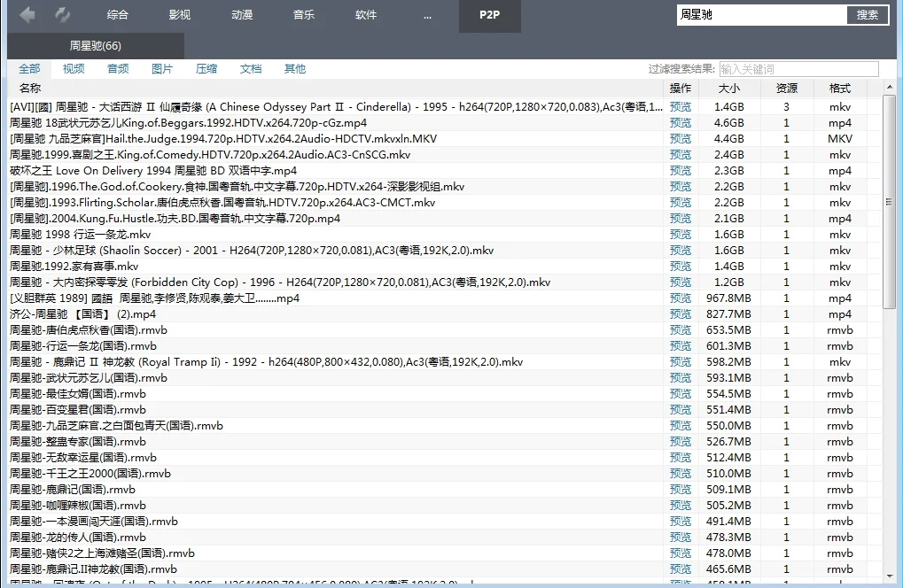Screen dimensions: 903x588
Task: Switch to the 影视 category
Action: 180,15
